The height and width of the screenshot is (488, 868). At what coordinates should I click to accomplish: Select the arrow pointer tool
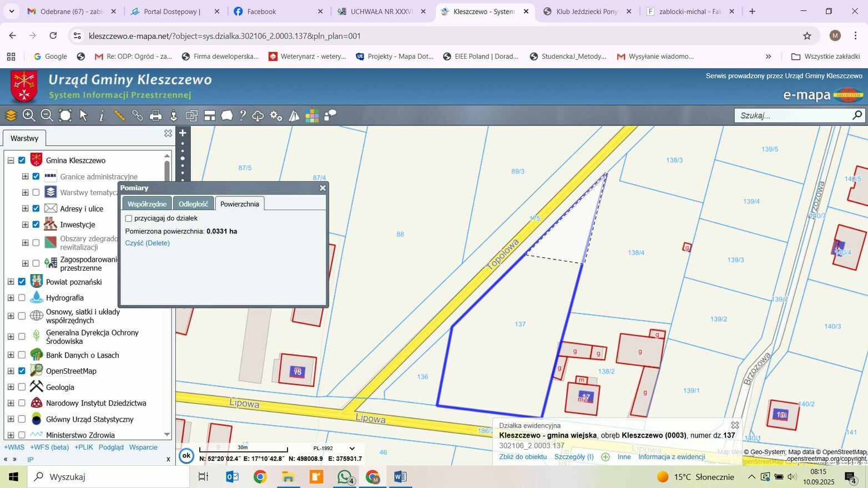coord(84,115)
